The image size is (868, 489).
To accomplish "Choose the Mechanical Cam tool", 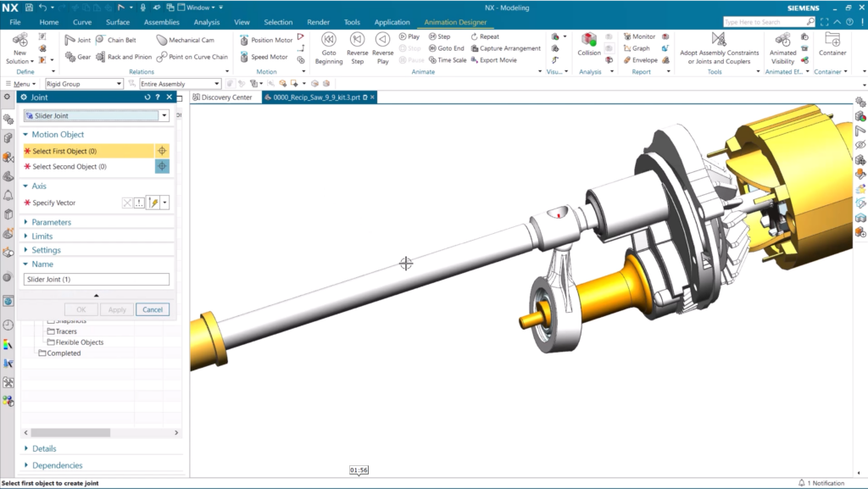I will pos(162,40).
